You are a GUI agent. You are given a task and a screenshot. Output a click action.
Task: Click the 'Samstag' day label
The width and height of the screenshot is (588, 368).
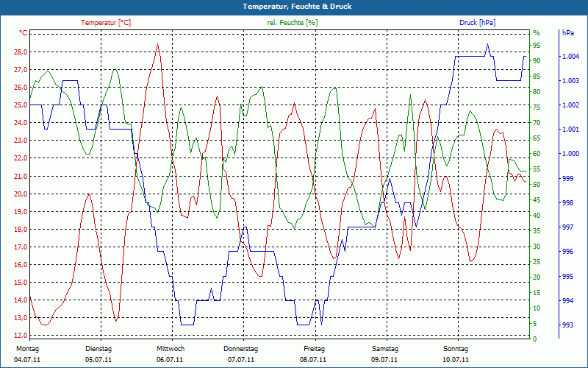click(x=384, y=349)
